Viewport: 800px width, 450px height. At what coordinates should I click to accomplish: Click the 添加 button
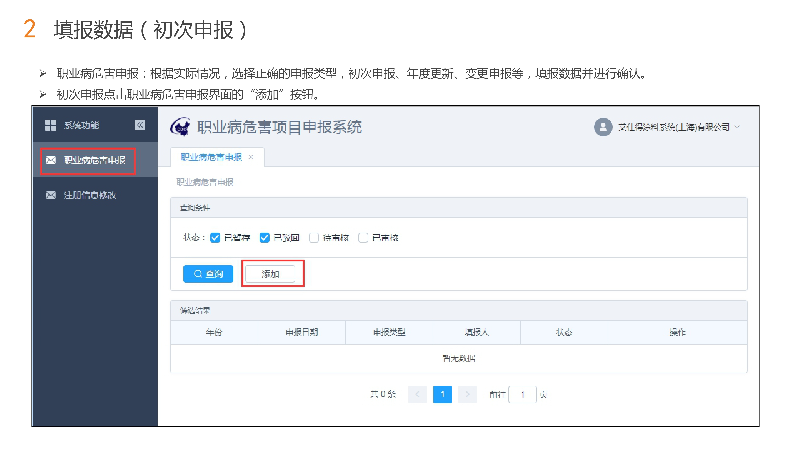point(270,274)
